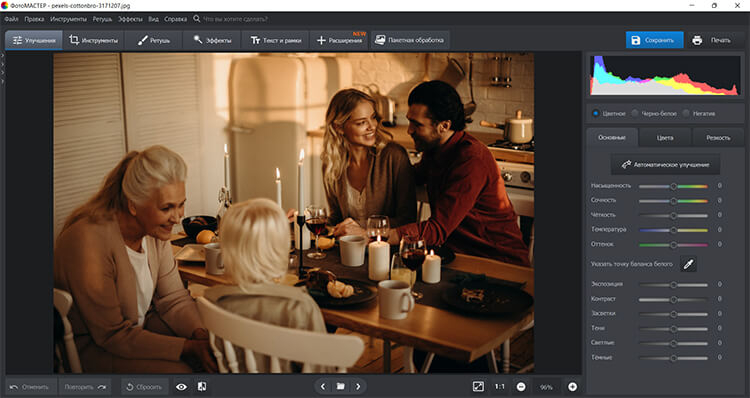Open the Эффекты tab

(x=212, y=41)
